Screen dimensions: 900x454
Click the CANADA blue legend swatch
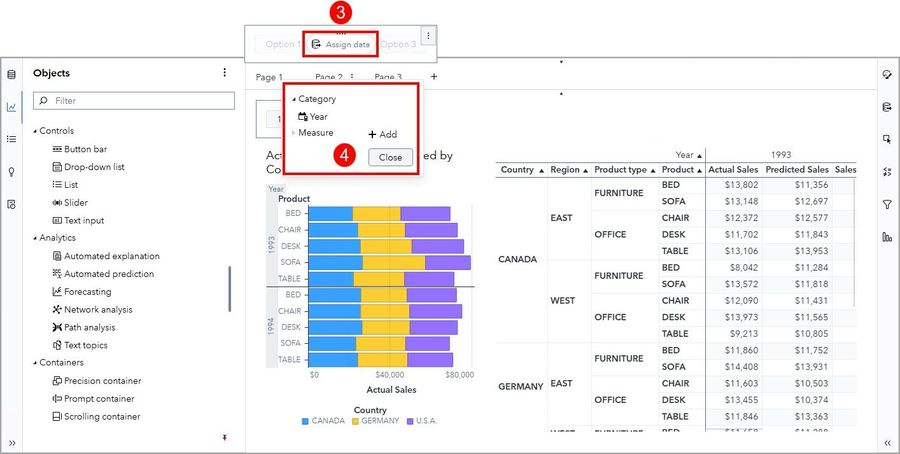tap(305, 421)
